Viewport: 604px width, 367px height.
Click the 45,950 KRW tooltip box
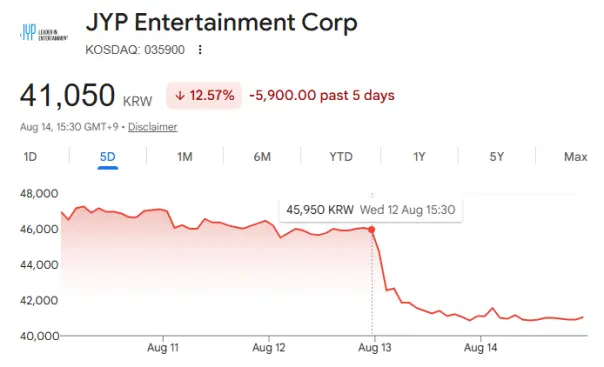[371, 210]
